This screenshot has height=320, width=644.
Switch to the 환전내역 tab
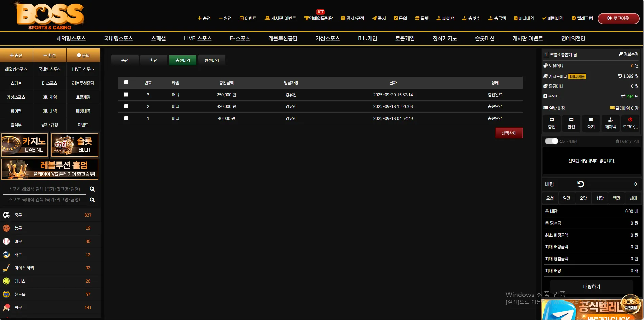[x=212, y=60]
